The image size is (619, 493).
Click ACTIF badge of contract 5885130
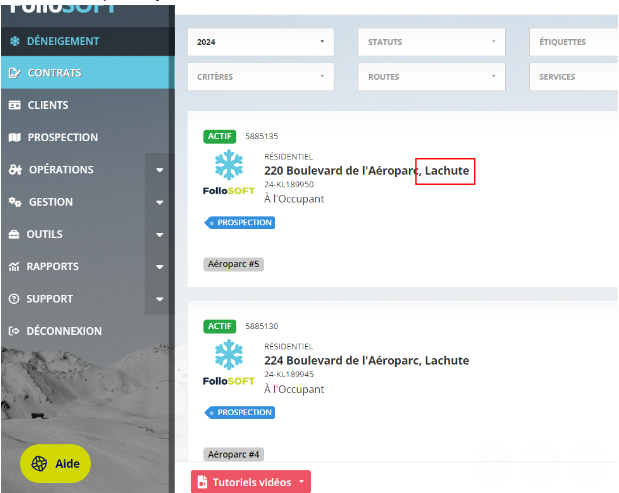[219, 326]
